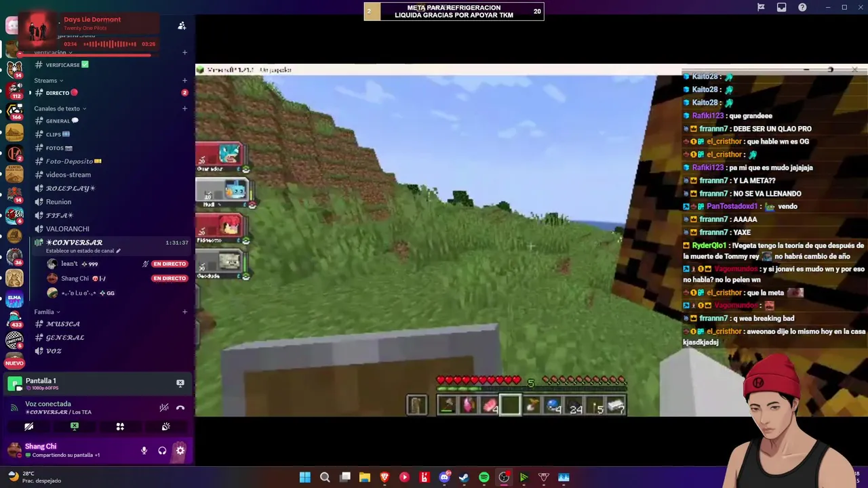Open MUSICA channel under Familia

111,324
